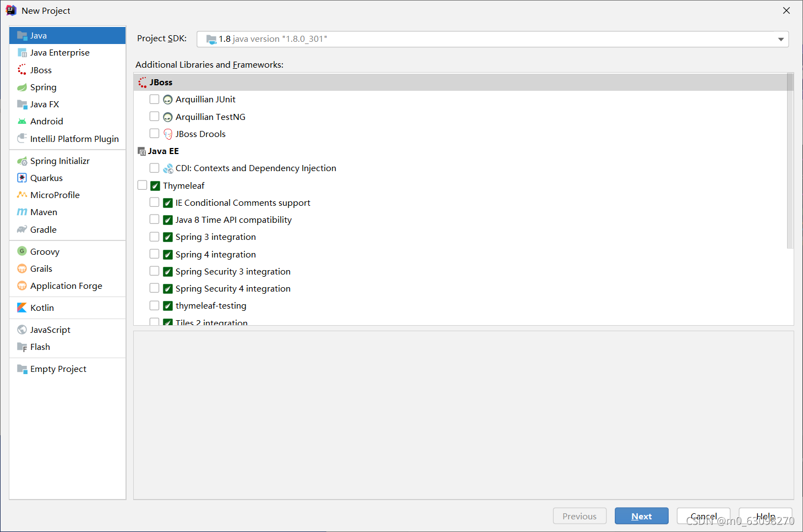Viewport: 803px width, 532px height.
Task: Choose Maven project type label
Action: [x=43, y=212]
